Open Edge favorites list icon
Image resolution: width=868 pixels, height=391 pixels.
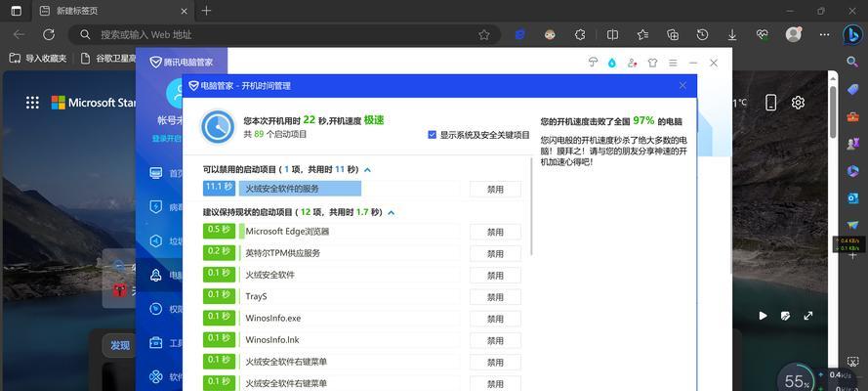click(642, 35)
